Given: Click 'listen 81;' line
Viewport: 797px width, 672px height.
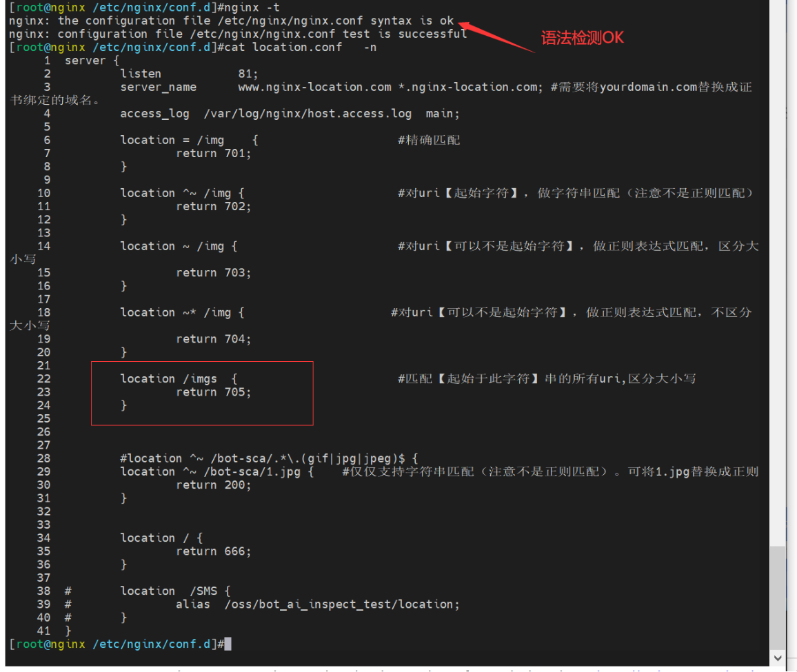Looking at the screenshot, I should 189,74.
